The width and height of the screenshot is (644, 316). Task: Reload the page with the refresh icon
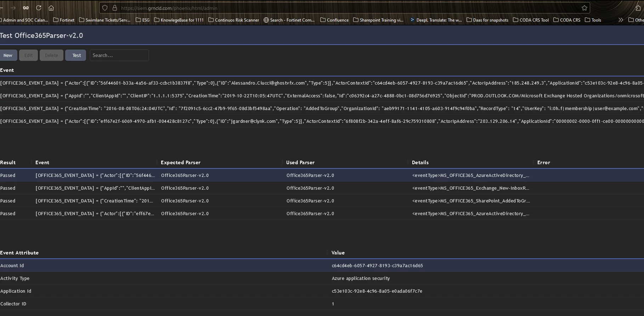point(39,8)
